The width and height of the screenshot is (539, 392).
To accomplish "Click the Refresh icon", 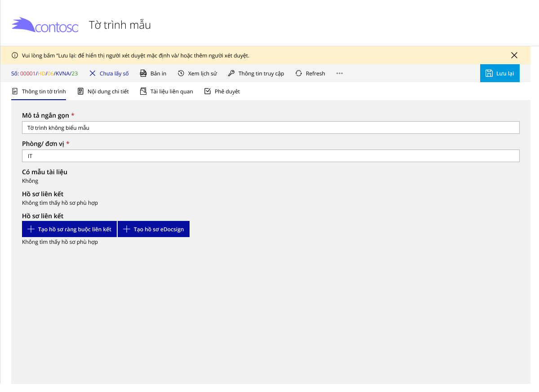I will tap(299, 74).
